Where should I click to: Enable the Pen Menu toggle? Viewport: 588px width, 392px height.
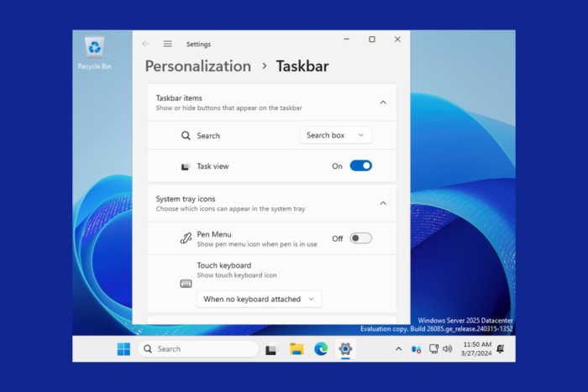tap(360, 238)
